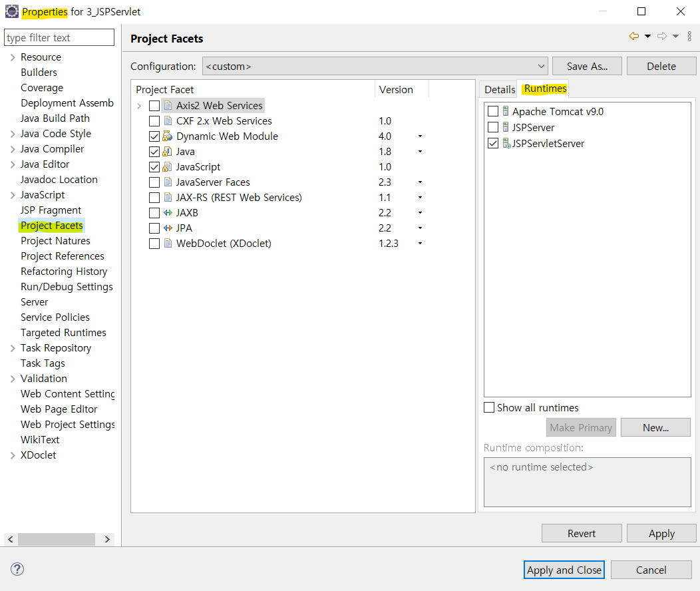This screenshot has height=591, width=700.
Task: Click the JAXB facet icon
Action: 168,212
